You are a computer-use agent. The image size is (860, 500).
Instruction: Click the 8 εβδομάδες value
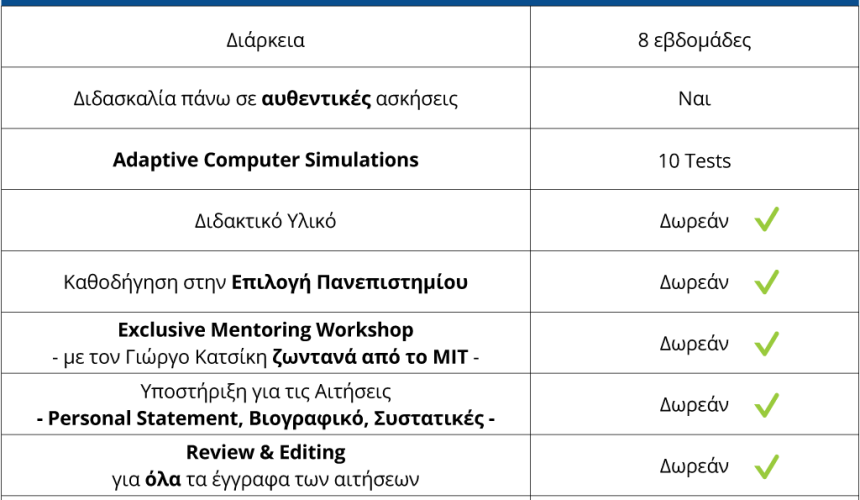[x=694, y=40]
